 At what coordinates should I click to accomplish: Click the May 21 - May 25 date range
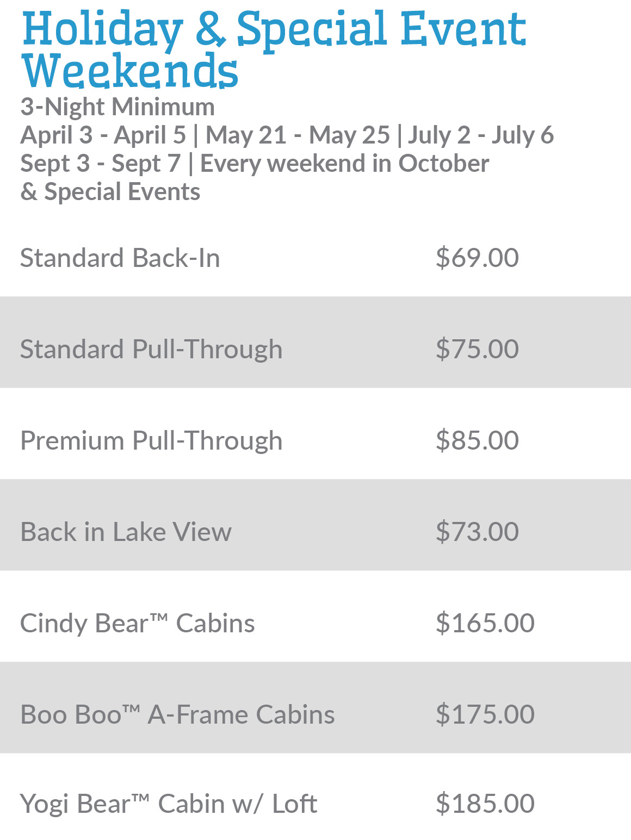[298, 135]
